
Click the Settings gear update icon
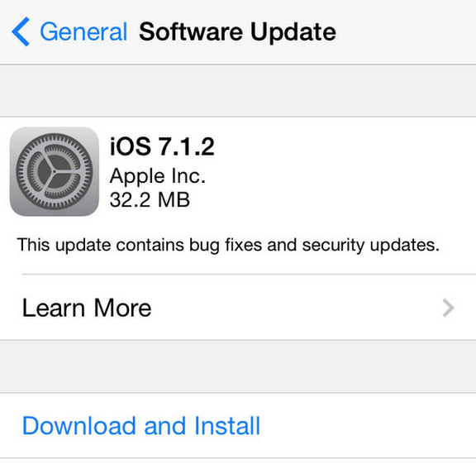coord(55,171)
